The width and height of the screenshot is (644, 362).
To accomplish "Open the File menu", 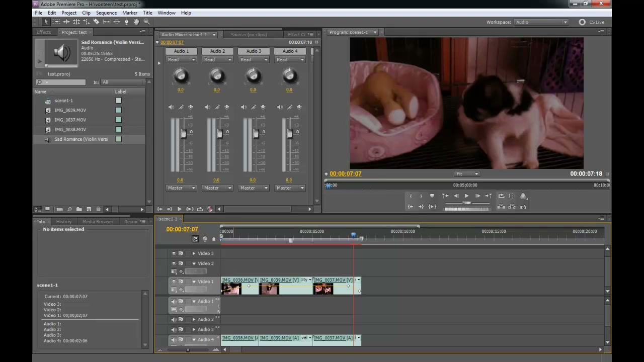I will [39, 13].
